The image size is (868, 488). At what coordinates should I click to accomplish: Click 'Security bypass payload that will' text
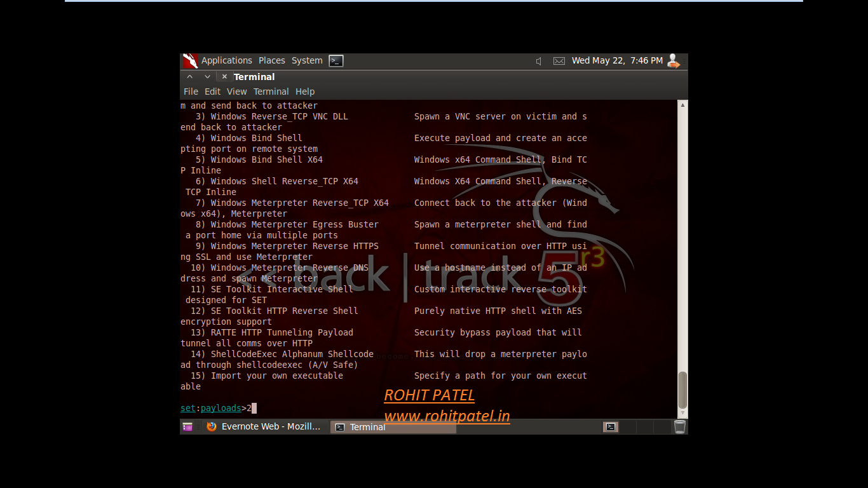pyautogui.click(x=498, y=332)
